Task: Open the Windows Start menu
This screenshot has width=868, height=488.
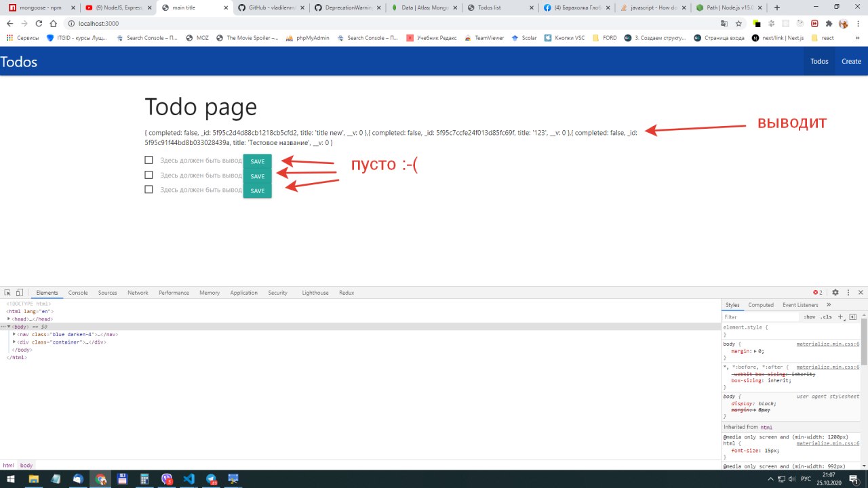Action: (x=9, y=479)
